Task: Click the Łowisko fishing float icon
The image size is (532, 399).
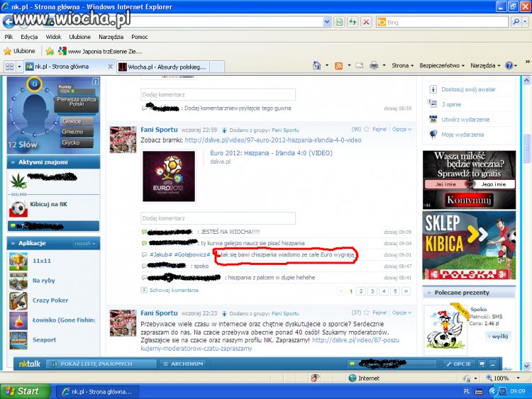Action: [18, 320]
